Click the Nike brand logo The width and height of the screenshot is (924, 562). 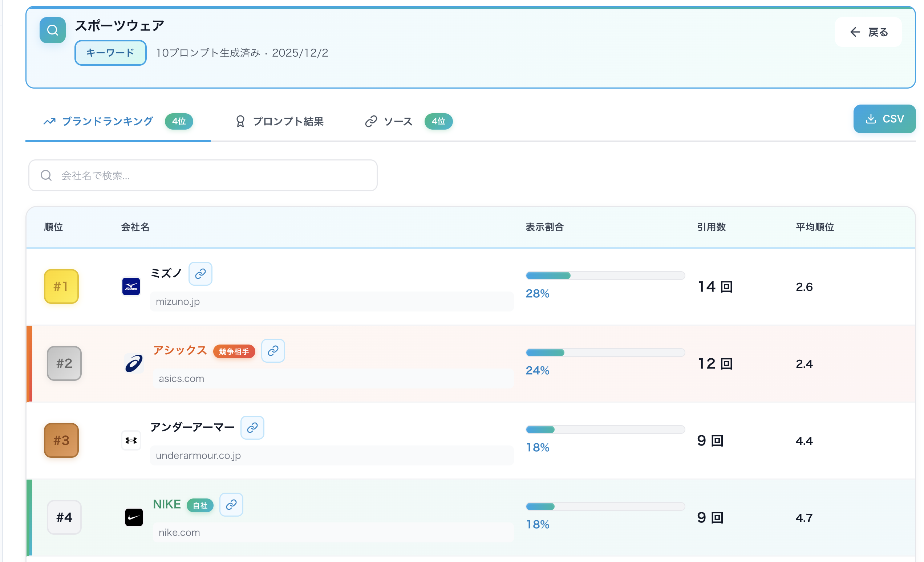point(134,517)
